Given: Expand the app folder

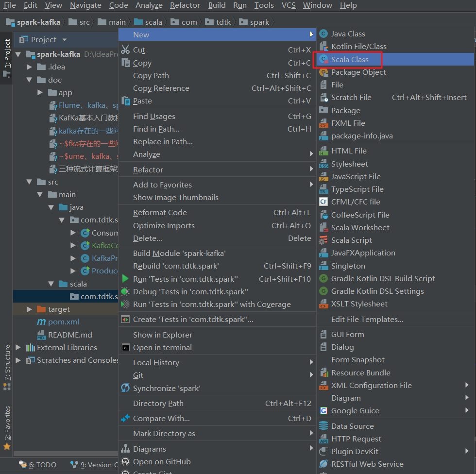Looking at the screenshot, I should click(40, 92).
